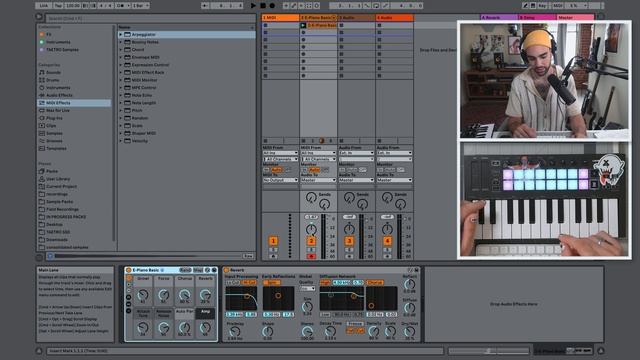This screenshot has height=360, width=640.
Task: Select the Instruments collection tag
Action: 58,42
